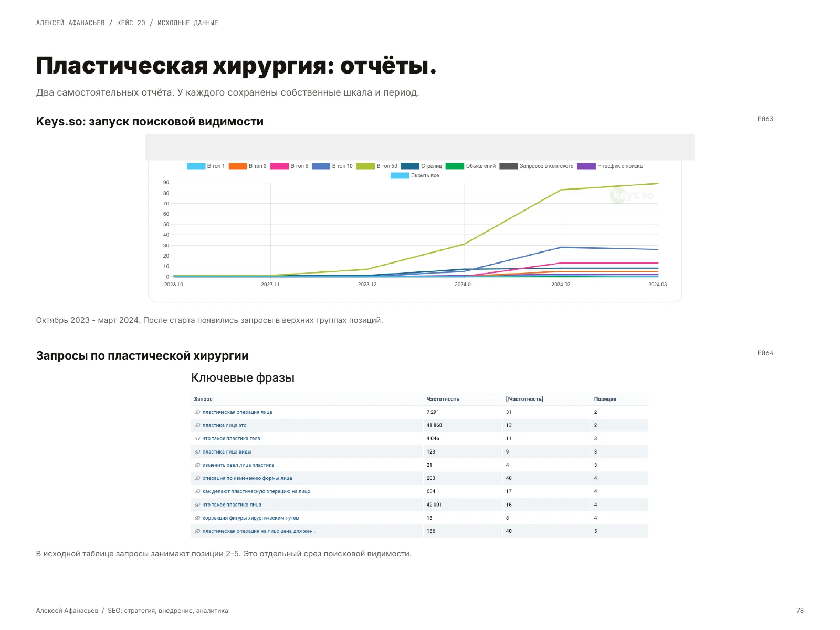Click the '2024.01' x-axis label
Screen dimensions: 840x630
point(464,285)
